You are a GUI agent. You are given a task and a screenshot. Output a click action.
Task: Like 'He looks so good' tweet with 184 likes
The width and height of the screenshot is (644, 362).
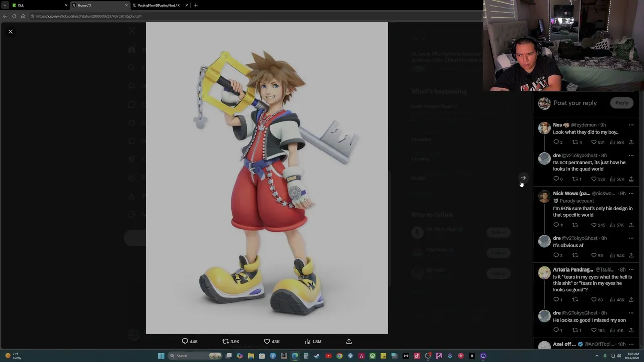click(598, 330)
